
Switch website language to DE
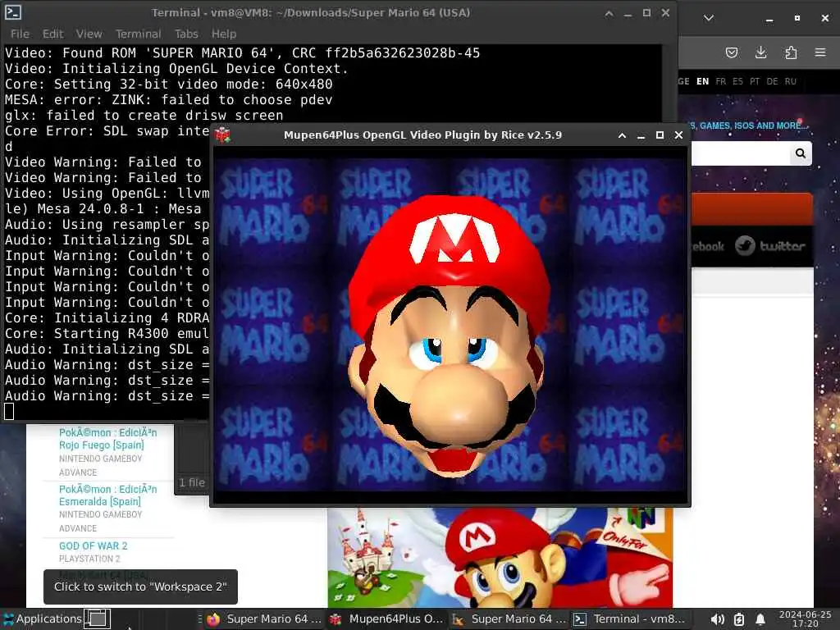pyautogui.click(x=772, y=81)
